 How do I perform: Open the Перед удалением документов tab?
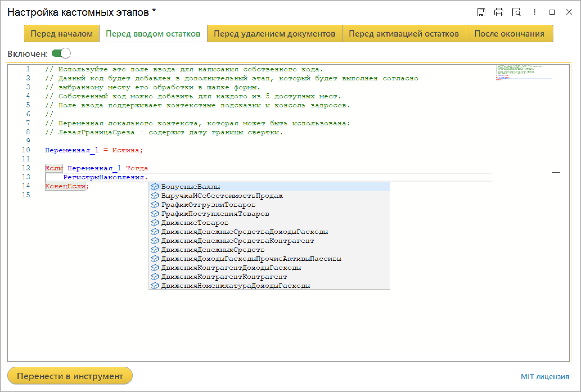click(274, 34)
